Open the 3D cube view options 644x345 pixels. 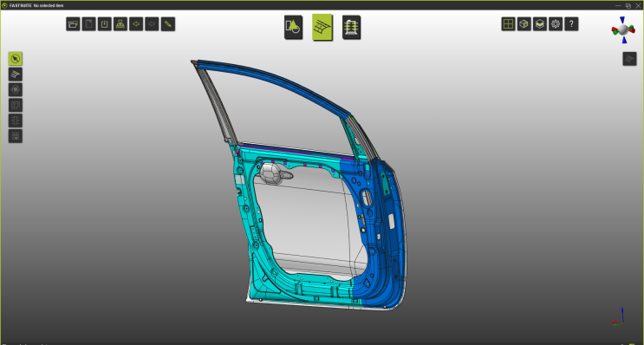point(524,24)
